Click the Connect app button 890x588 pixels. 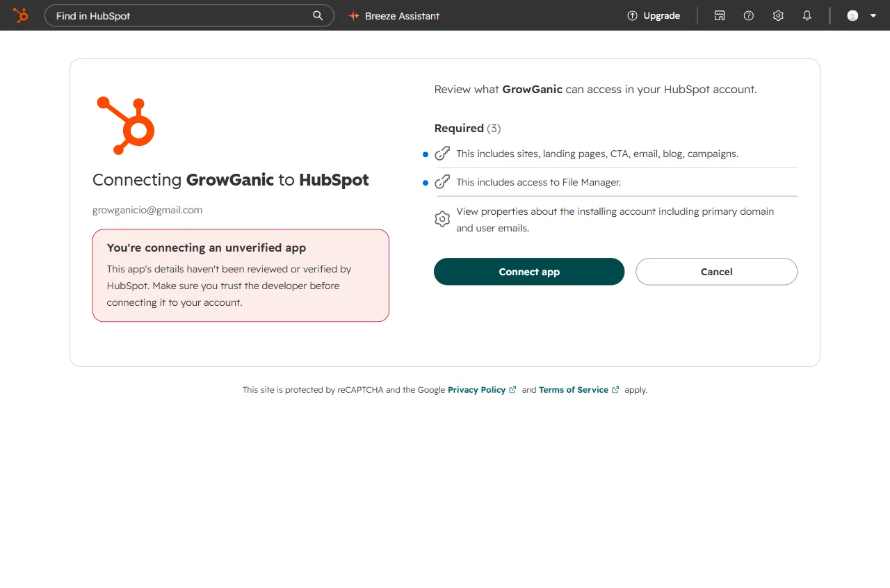[x=529, y=272]
